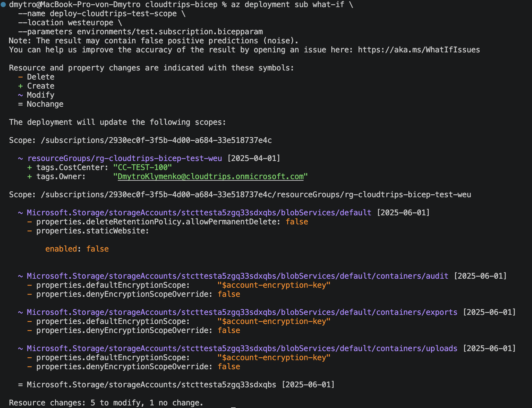Image resolution: width=532 pixels, height=408 pixels.
Task: Click the dmytro@MacBook-Pro-von-Dmytro prompt text
Action: (x=75, y=5)
